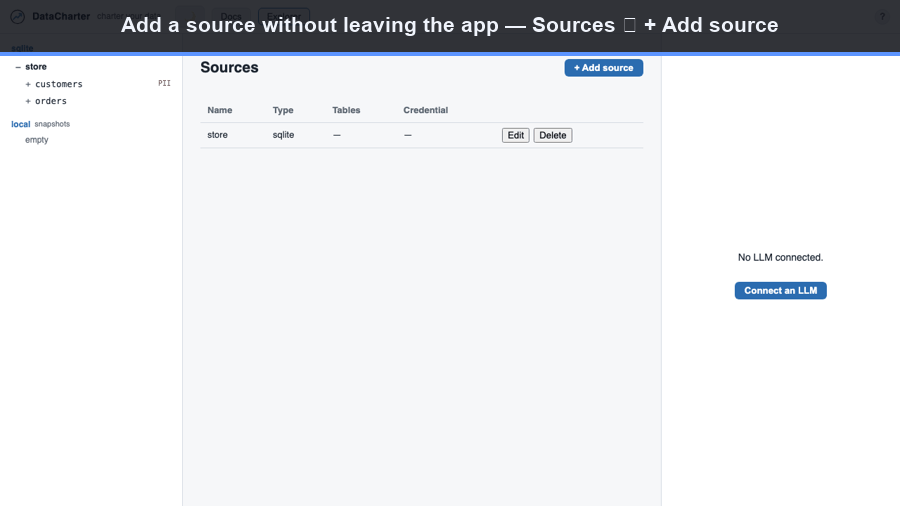Click the Name column header
The height and width of the screenshot is (506, 900).
point(220,110)
